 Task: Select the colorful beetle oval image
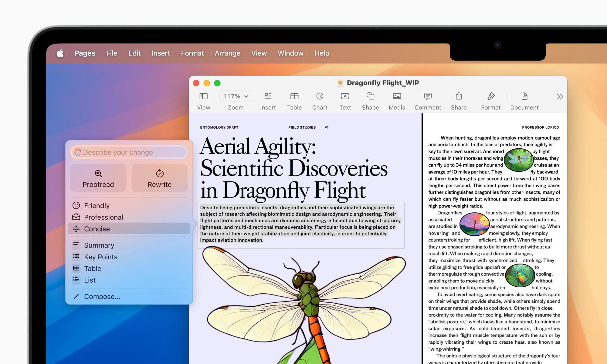pyautogui.click(x=520, y=275)
